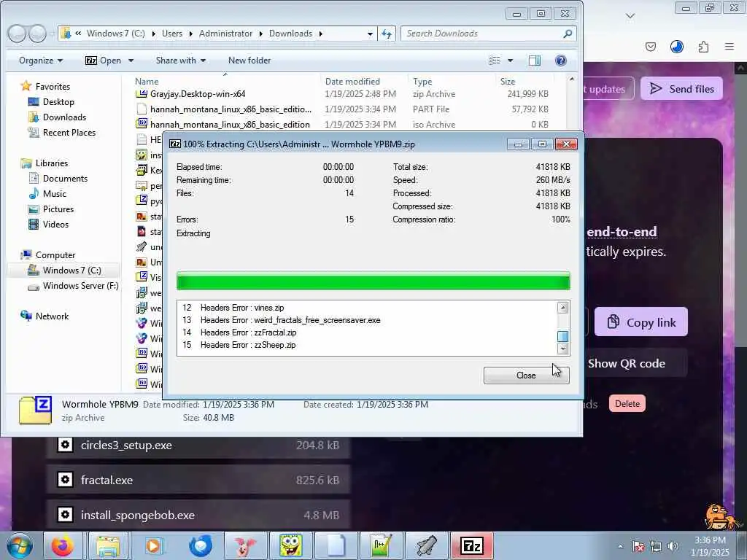
Task: Select Recent Places in navigation pane
Action: pyautogui.click(x=69, y=133)
